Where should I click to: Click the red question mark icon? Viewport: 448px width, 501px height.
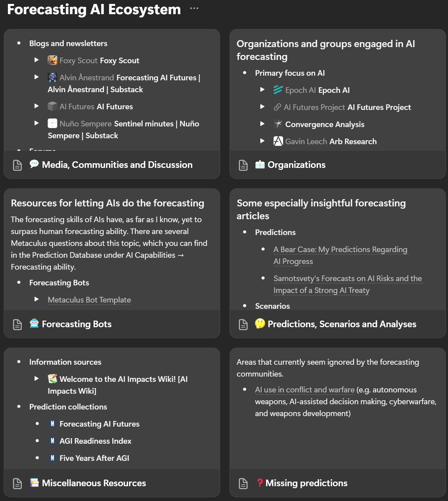click(260, 483)
